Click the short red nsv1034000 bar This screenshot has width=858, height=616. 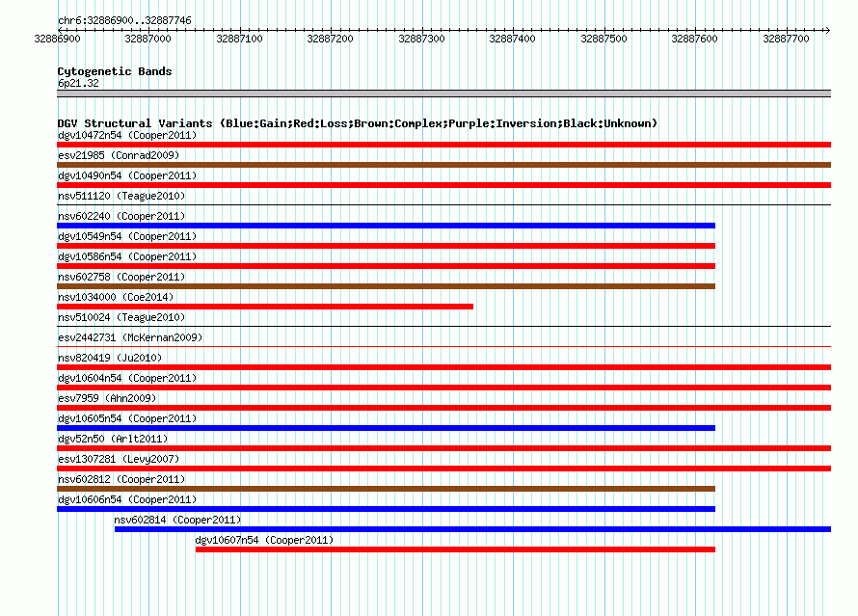pyautogui.click(x=265, y=307)
